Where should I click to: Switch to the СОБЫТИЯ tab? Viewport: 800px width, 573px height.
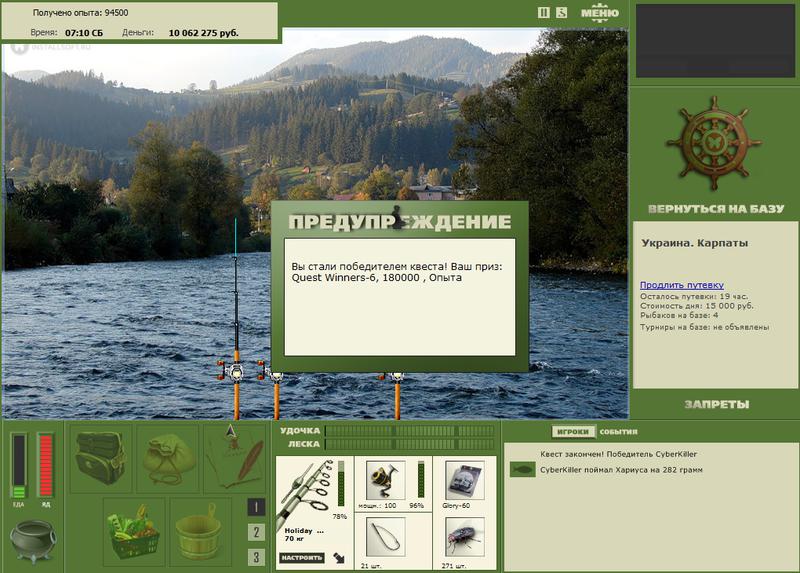(618, 432)
